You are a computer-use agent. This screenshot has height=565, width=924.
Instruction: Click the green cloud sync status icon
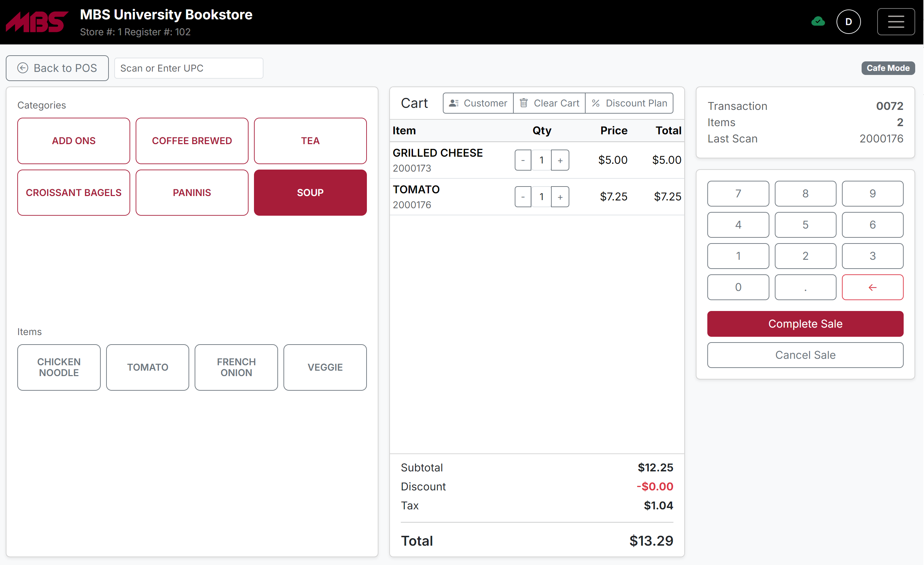[x=818, y=22]
